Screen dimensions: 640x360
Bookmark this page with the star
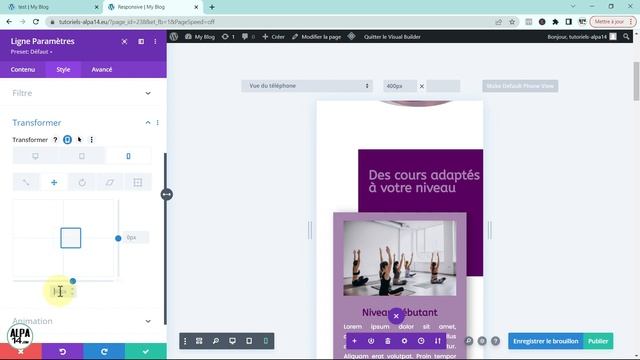(x=512, y=22)
